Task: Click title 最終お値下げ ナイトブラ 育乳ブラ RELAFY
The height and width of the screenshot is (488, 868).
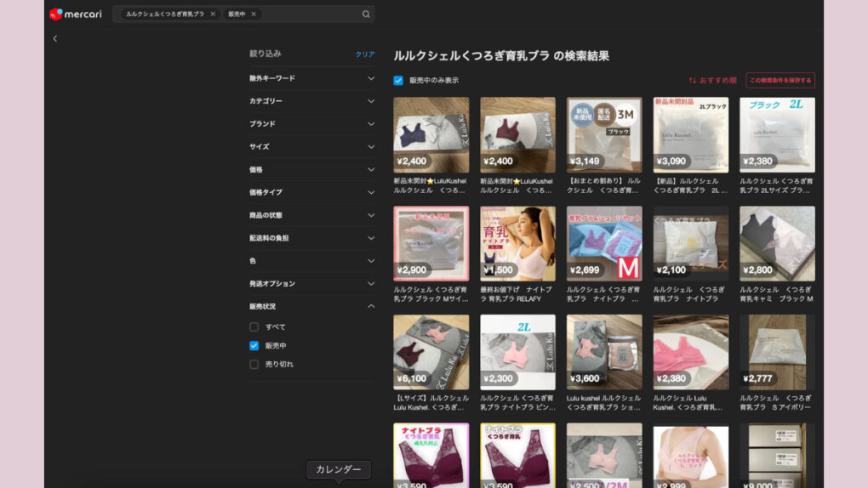Action: click(517, 294)
